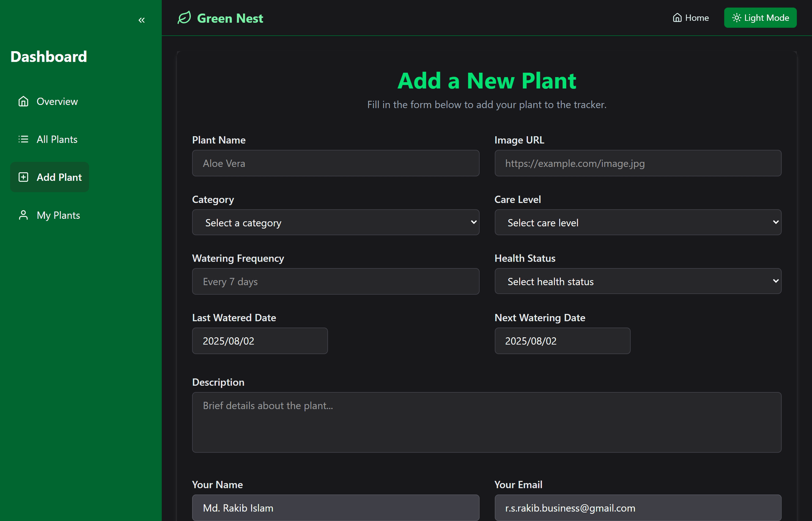Viewport: 812px width, 521px height.
Task: Click the Home house icon in navbar
Action: 677,17
